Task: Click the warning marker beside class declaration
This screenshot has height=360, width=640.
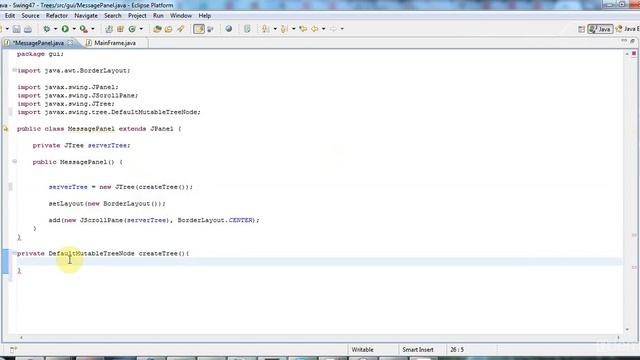Action: 5,129
